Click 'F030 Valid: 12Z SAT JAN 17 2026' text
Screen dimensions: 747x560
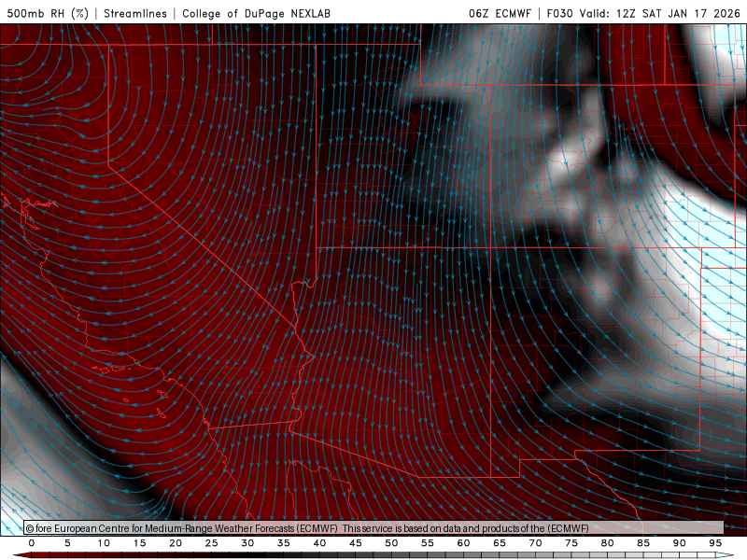643,13
